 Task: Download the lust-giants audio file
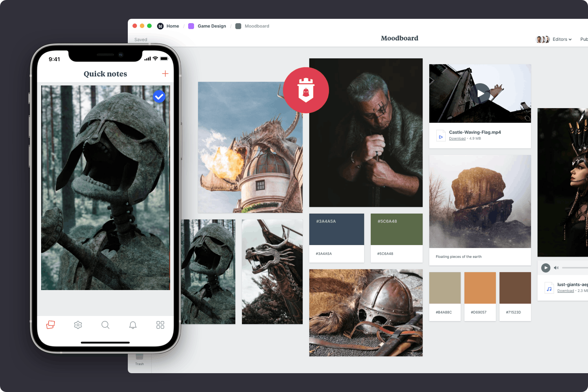coord(566,291)
